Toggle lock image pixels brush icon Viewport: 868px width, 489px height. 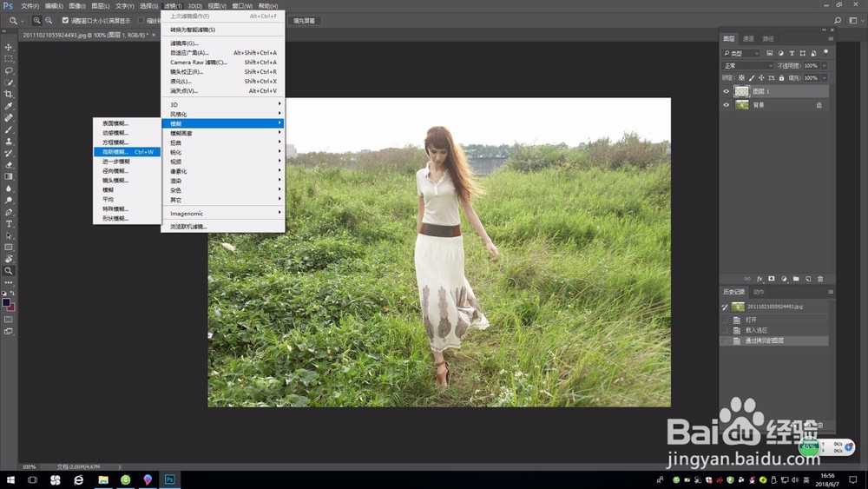point(751,78)
